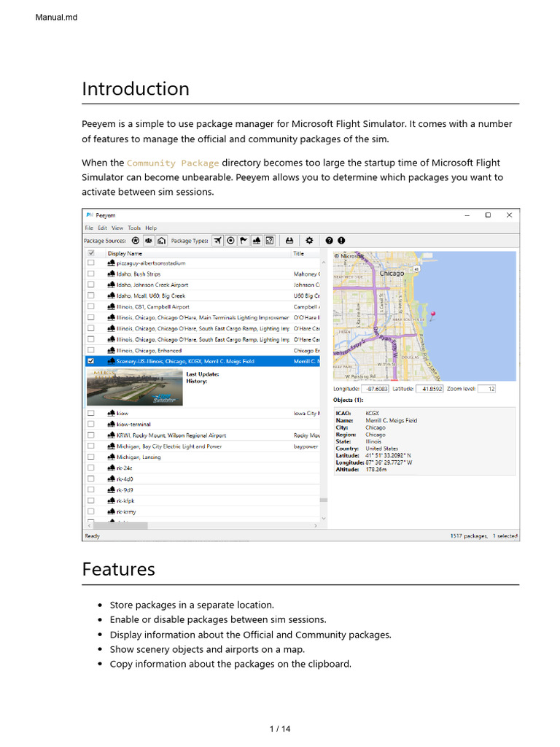
Task: Click the Zoom level input field
Action: (487, 389)
